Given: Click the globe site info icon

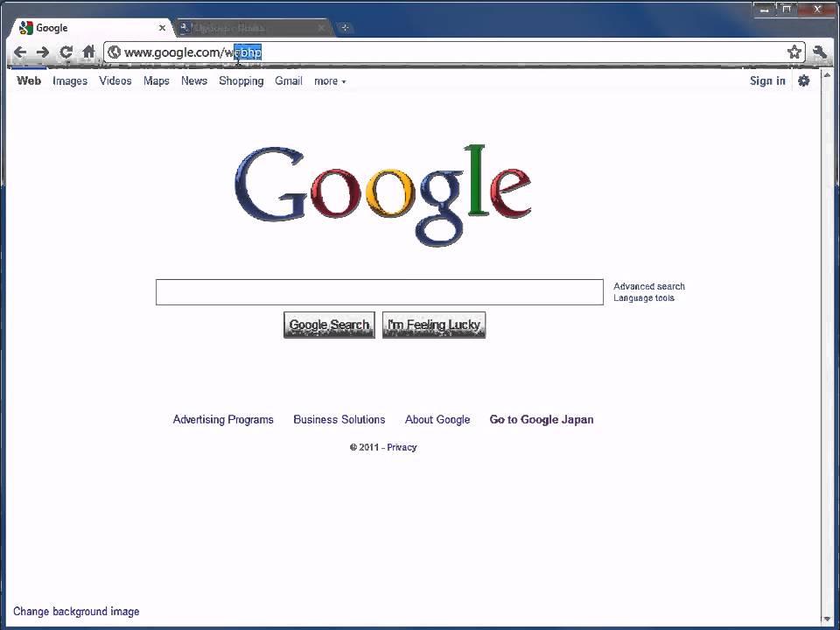Looking at the screenshot, I should (114, 52).
